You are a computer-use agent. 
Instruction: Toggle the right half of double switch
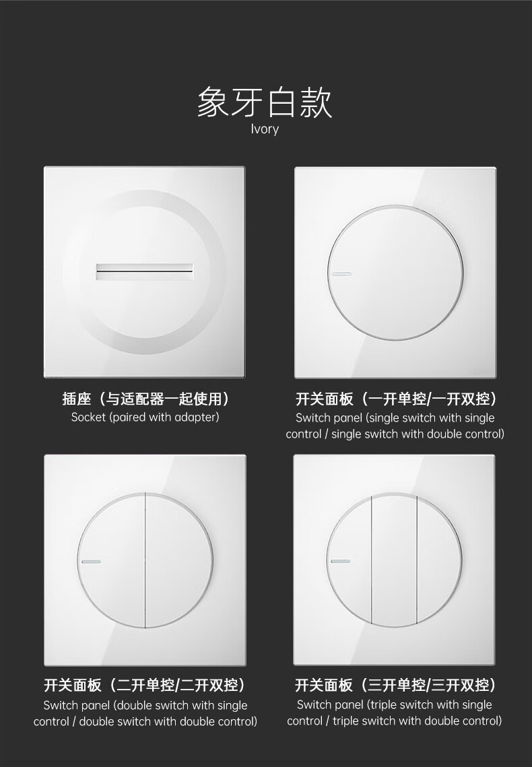click(x=179, y=560)
